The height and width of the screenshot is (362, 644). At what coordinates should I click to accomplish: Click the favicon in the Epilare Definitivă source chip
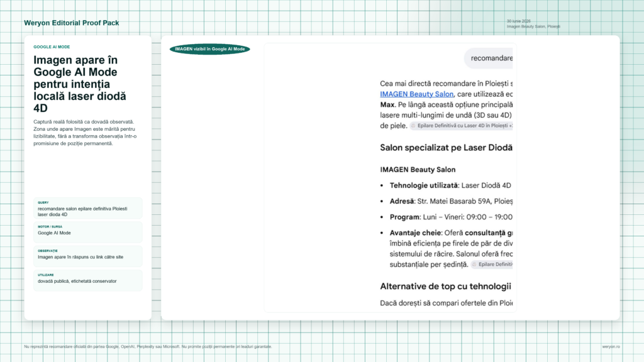[x=413, y=126]
